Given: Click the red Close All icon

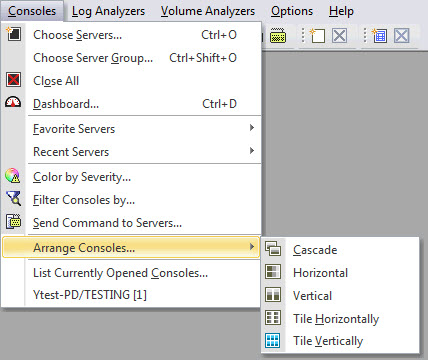Looking at the screenshot, I should [13, 80].
